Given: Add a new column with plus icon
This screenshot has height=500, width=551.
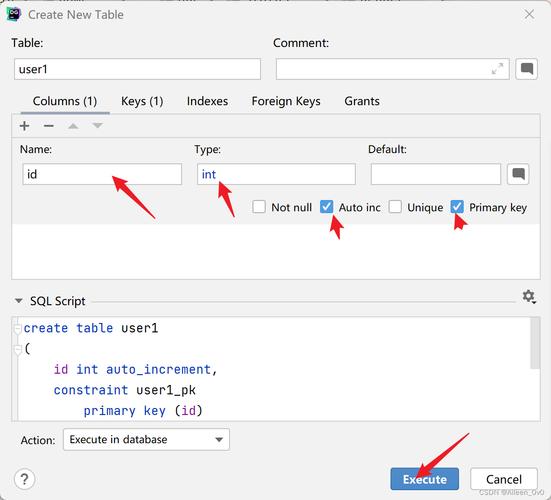Looking at the screenshot, I should pyautogui.click(x=25, y=126).
